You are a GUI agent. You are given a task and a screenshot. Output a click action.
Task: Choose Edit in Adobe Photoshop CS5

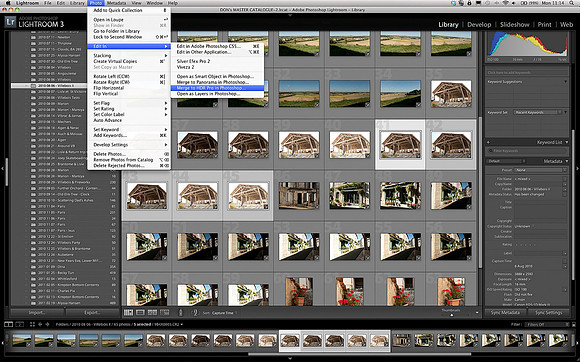[x=218, y=46]
